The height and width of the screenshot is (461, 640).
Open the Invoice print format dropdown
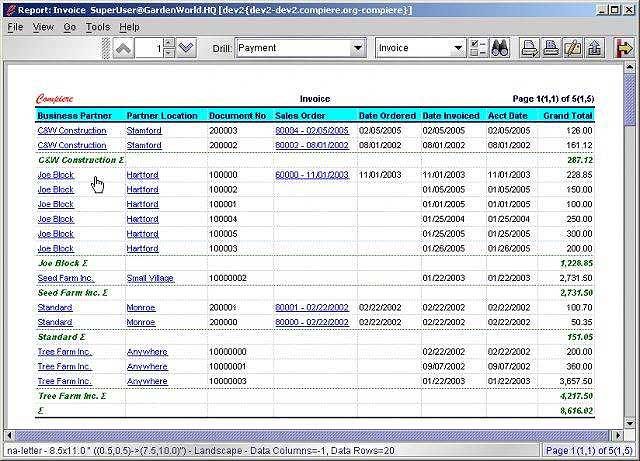458,48
